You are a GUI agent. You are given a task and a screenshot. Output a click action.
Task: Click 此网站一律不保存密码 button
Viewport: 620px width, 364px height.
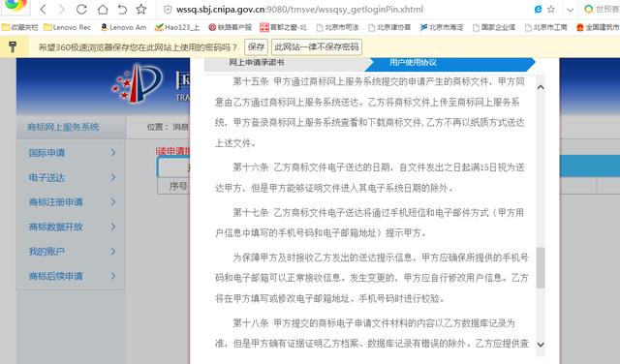317,47
